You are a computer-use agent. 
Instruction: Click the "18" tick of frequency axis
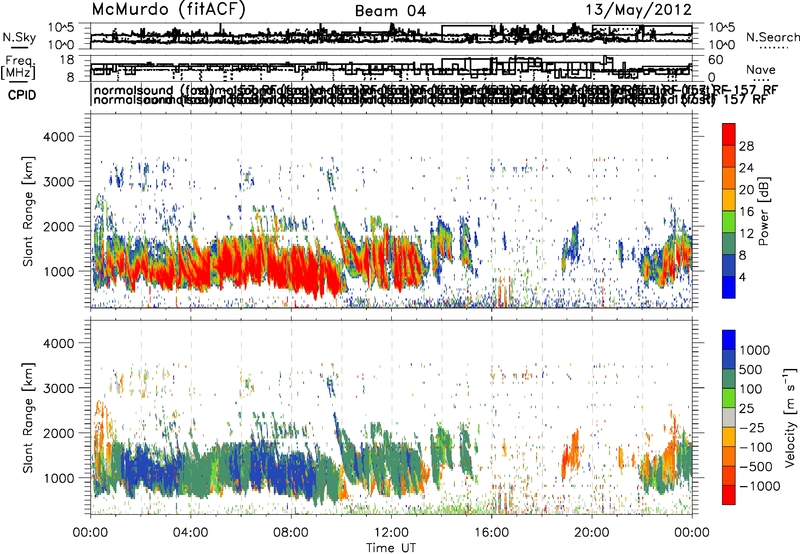point(67,60)
